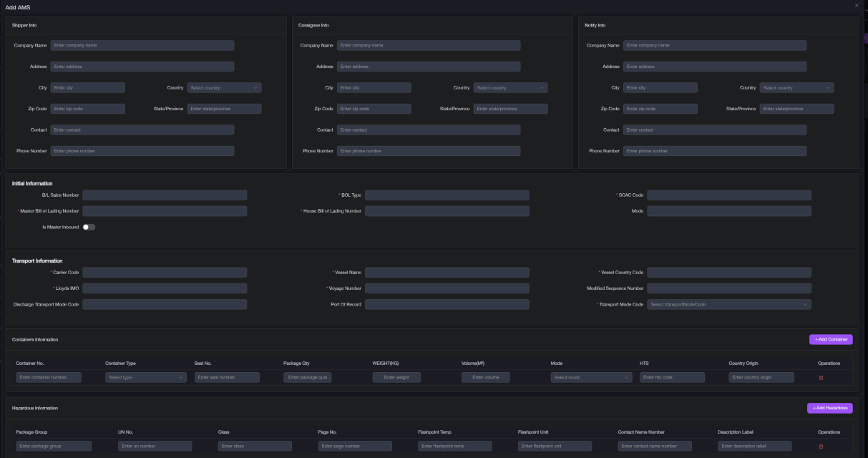Delete the container row with trash icon
868x458 pixels.
click(x=821, y=377)
